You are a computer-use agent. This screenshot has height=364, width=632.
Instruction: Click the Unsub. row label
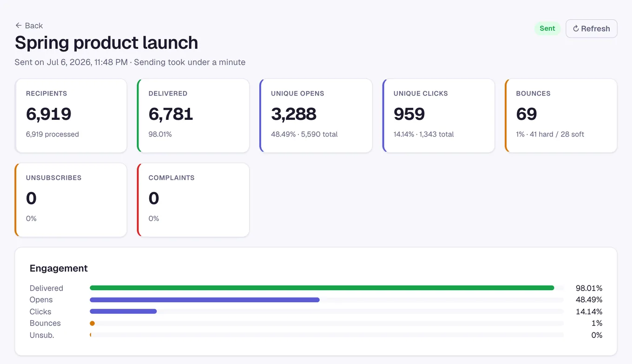pos(42,335)
